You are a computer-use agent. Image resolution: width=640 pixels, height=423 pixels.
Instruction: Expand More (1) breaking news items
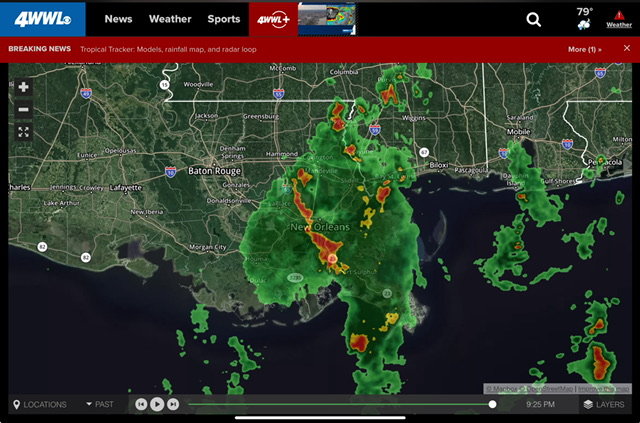pos(584,49)
